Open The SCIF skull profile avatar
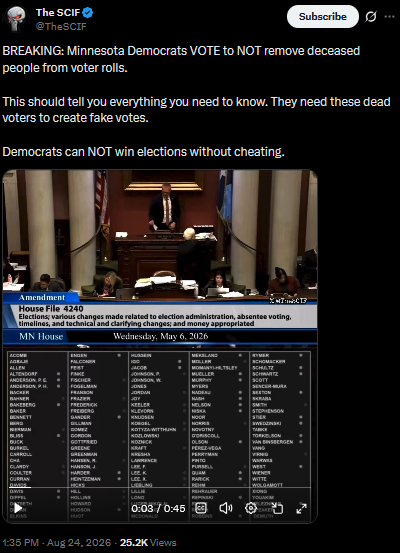Screen dimensions: 400x553 (x=16, y=18)
